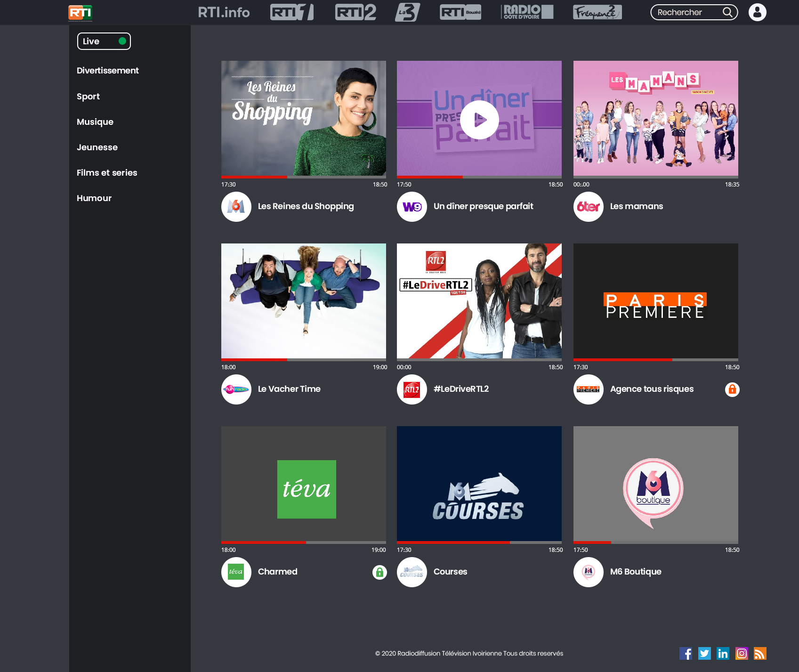This screenshot has height=672, width=799.
Task: Open Le Vacher Time thumbnail
Action: (x=304, y=301)
